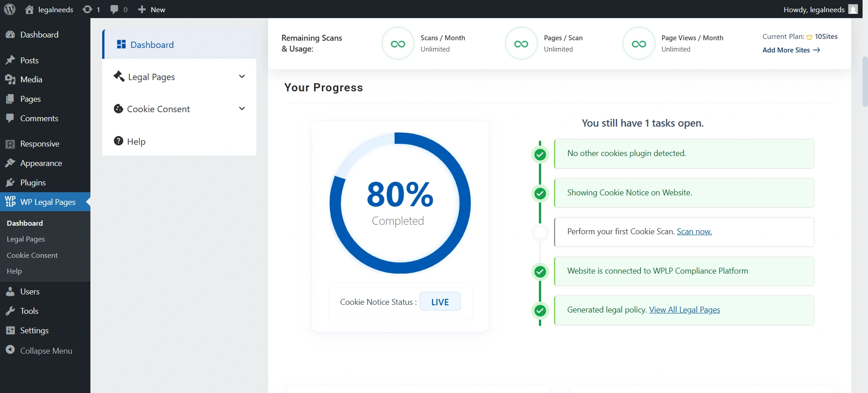Click the Legal Pages gavel icon
Image resolution: width=868 pixels, height=393 pixels.
tap(119, 76)
